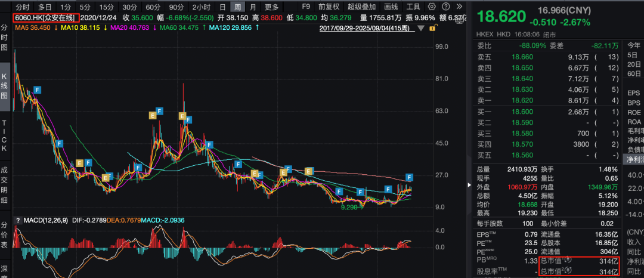Screen dimensions: 644x278
Task: Switch chart to 月 monthly period
Action: pos(253,7)
